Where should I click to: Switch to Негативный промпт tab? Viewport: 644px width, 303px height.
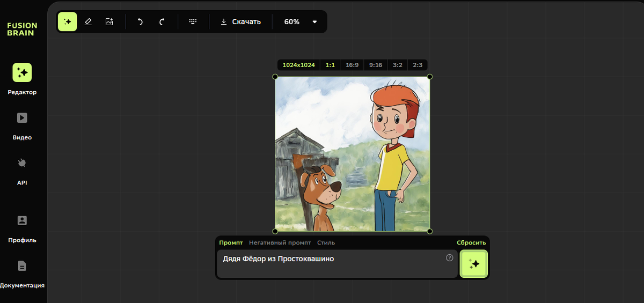[280, 243]
